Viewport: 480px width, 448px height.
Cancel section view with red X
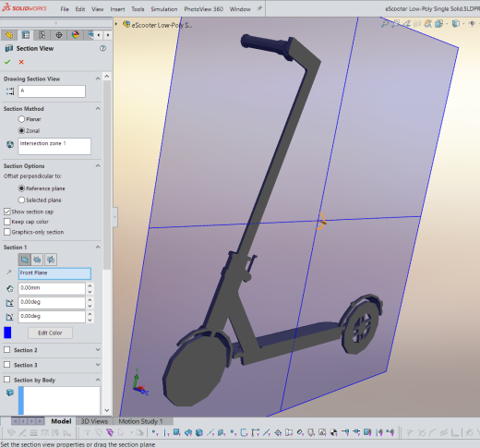click(x=21, y=62)
